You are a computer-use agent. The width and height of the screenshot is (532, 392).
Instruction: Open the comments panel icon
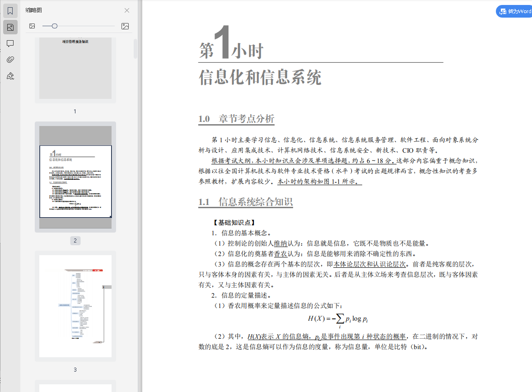click(10, 43)
